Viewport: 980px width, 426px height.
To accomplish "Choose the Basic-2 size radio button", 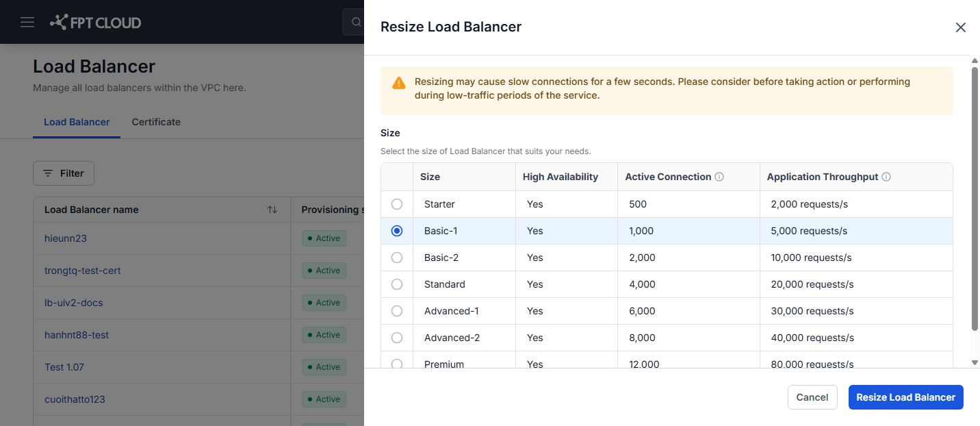I will click(397, 258).
